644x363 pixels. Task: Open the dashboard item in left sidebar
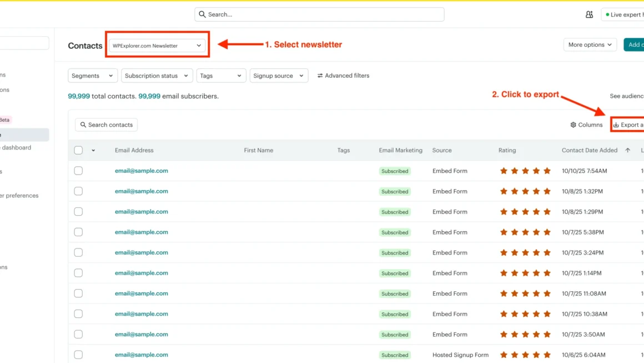click(16, 147)
